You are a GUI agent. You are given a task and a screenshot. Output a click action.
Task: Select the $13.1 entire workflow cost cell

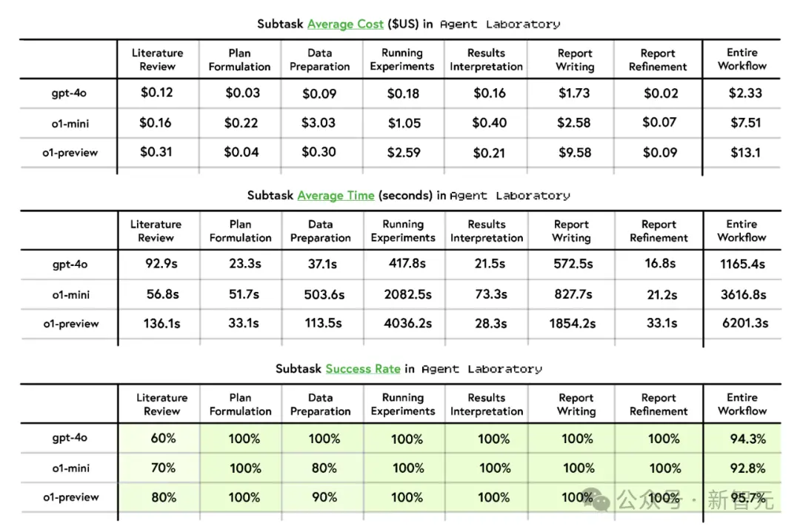tap(745, 153)
